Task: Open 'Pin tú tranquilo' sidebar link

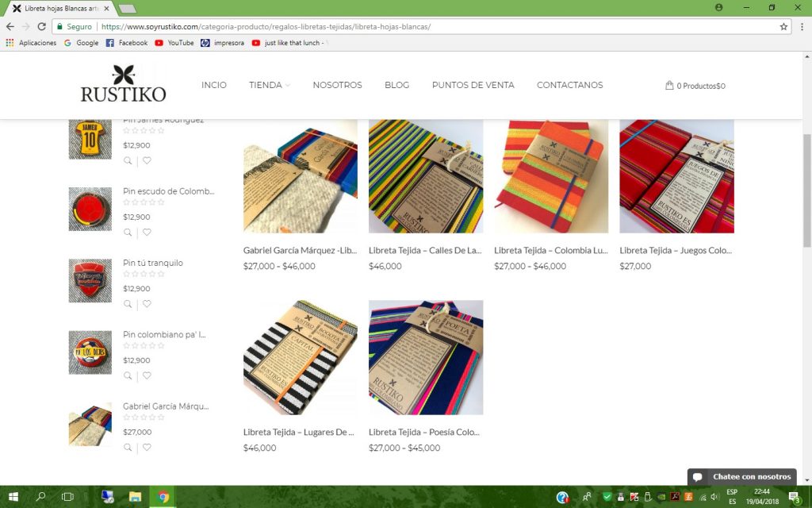Action: pos(153,263)
